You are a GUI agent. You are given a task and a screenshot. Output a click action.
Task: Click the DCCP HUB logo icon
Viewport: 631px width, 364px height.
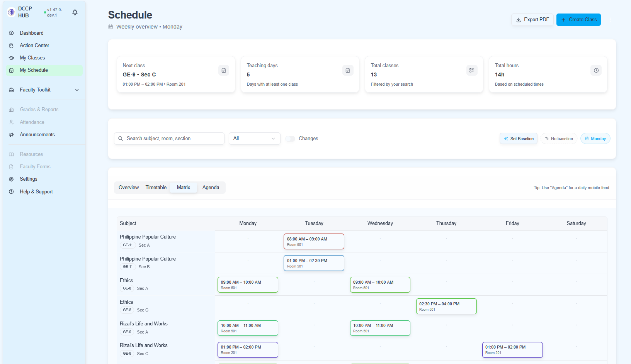click(11, 12)
